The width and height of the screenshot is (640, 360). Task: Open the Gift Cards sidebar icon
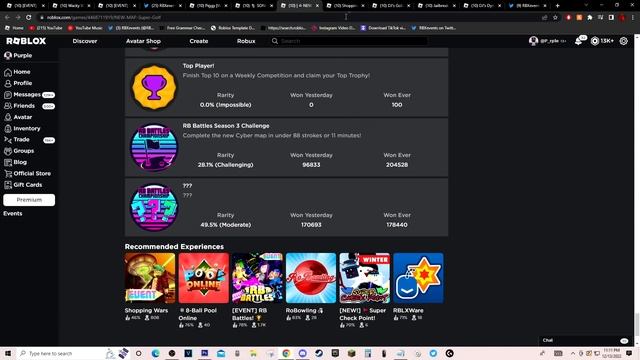pyautogui.click(x=8, y=185)
